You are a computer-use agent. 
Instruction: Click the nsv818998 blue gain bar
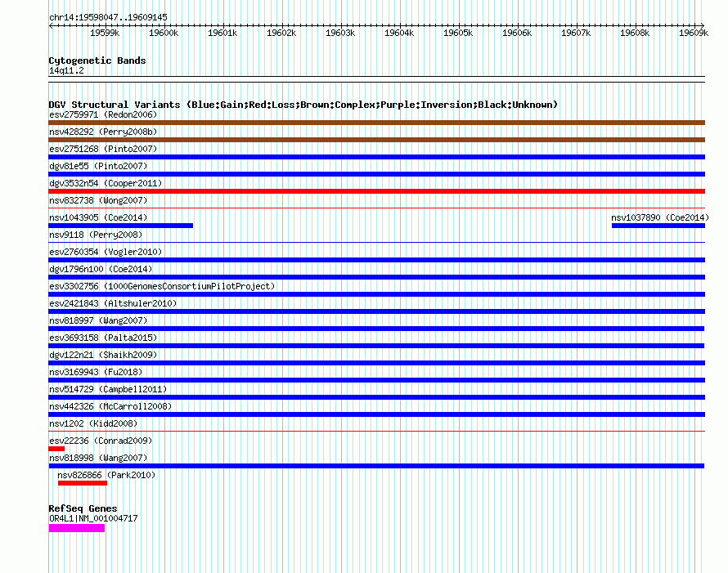[x=376, y=466]
